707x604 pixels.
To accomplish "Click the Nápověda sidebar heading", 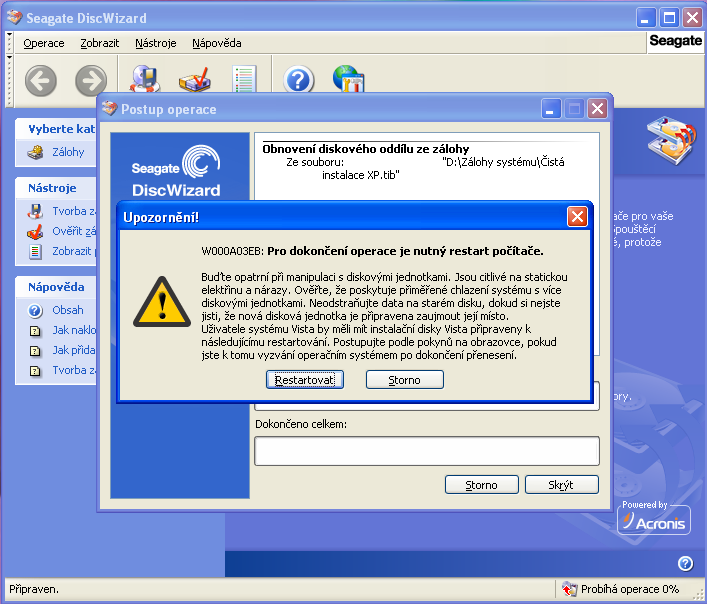I will click(56, 287).
